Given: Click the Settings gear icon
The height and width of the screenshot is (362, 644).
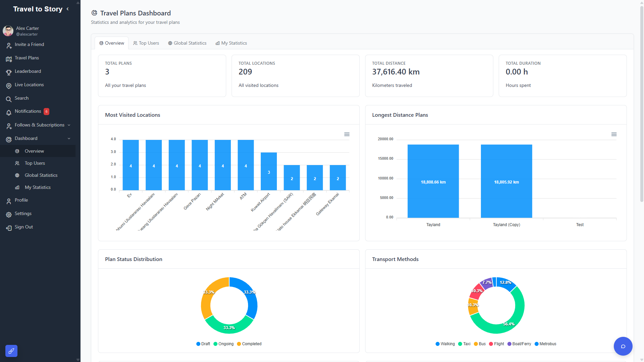Looking at the screenshot, I should (9, 214).
